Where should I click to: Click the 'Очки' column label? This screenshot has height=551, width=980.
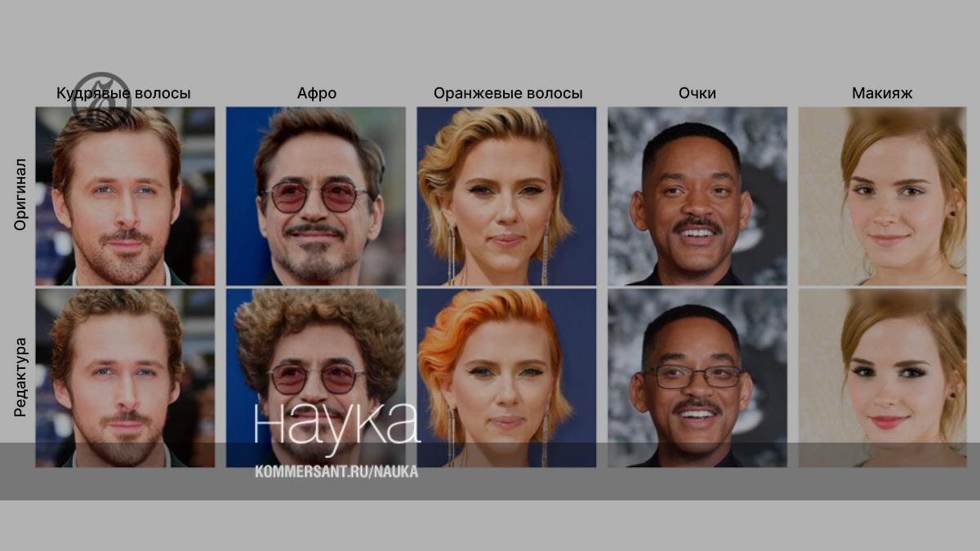point(697,94)
